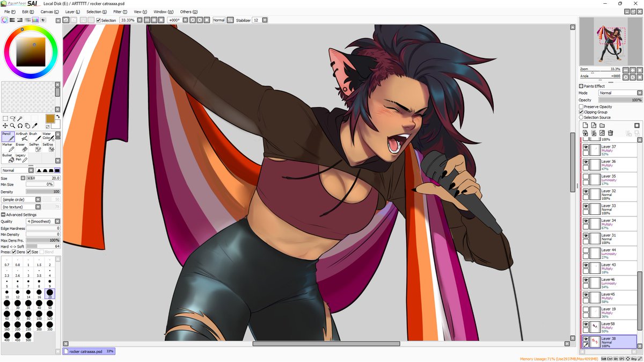The image size is (644, 362).
Task: Select the lasso tool
Action: point(12,119)
